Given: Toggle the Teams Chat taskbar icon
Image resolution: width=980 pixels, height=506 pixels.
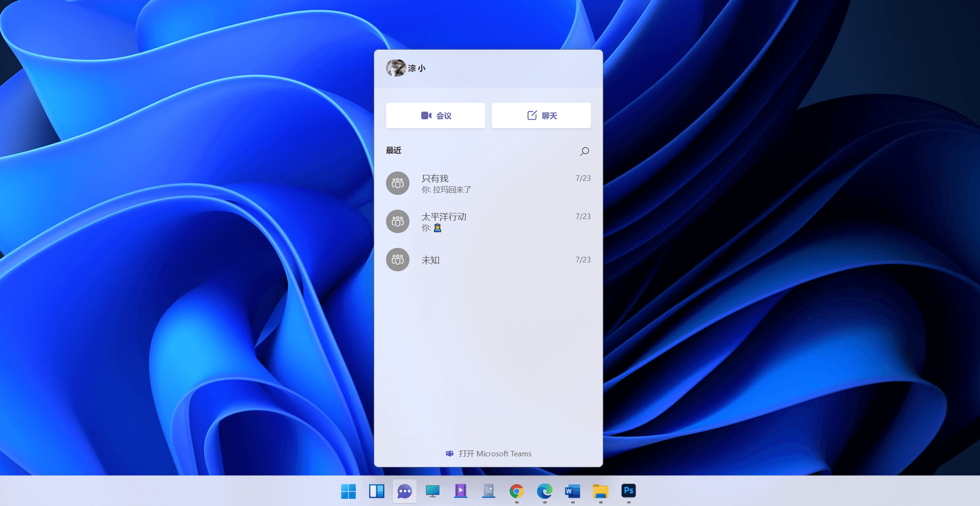Looking at the screenshot, I should pos(404,491).
